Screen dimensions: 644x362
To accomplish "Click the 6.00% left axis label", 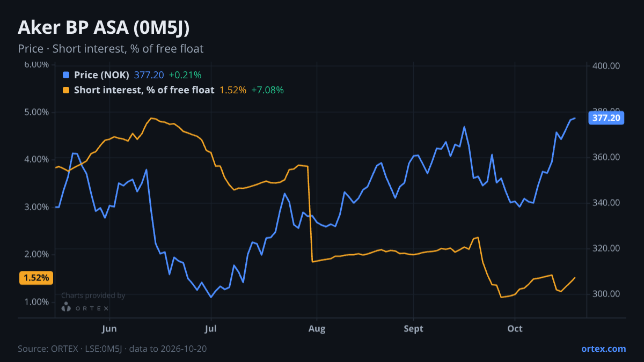I will tap(37, 65).
